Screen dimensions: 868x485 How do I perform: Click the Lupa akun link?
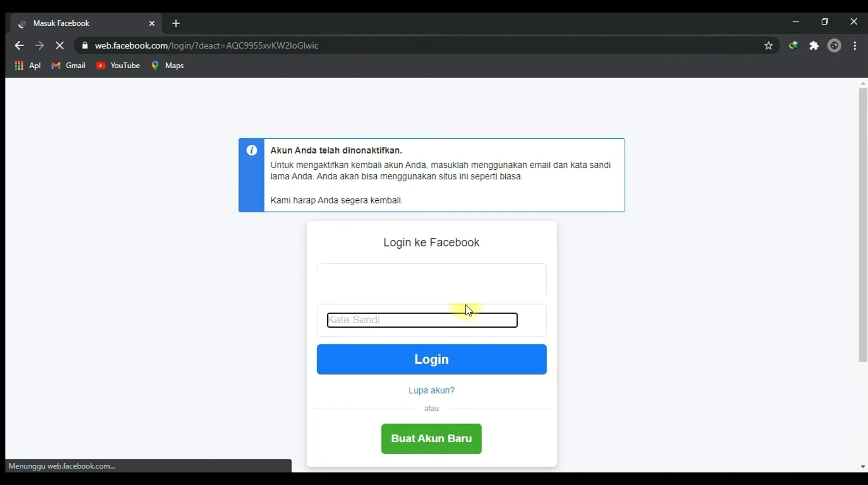coord(431,390)
